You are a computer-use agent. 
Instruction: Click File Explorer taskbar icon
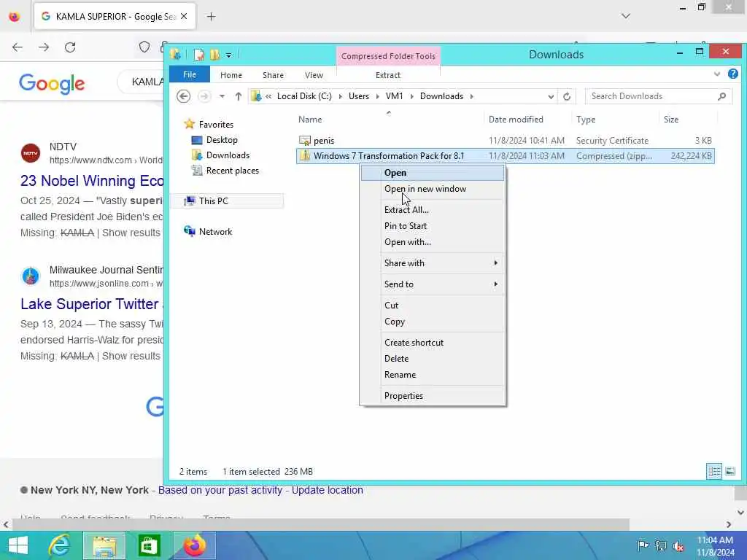click(x=104, y=545)
